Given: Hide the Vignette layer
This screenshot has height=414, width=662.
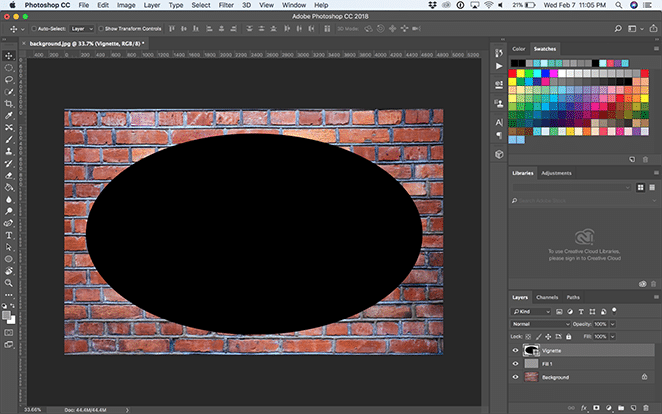Looking at the screenshot, I should 516,351.
